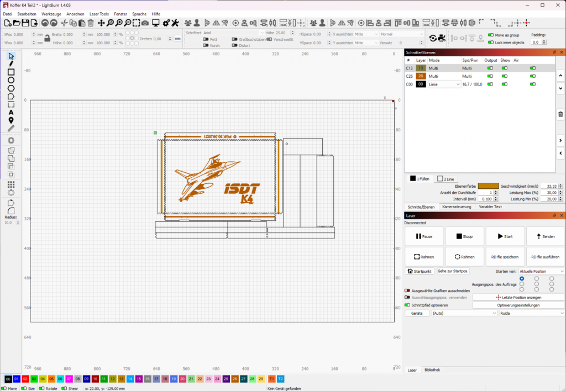
Task: Delete layer with cuts panel trash icon
Action: [560, 114]
